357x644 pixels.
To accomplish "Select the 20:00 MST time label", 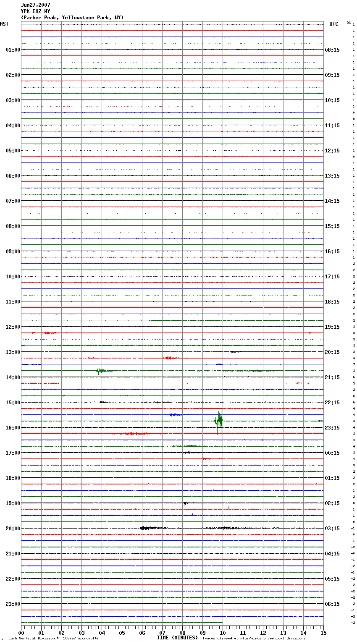I will click(13, 529).
